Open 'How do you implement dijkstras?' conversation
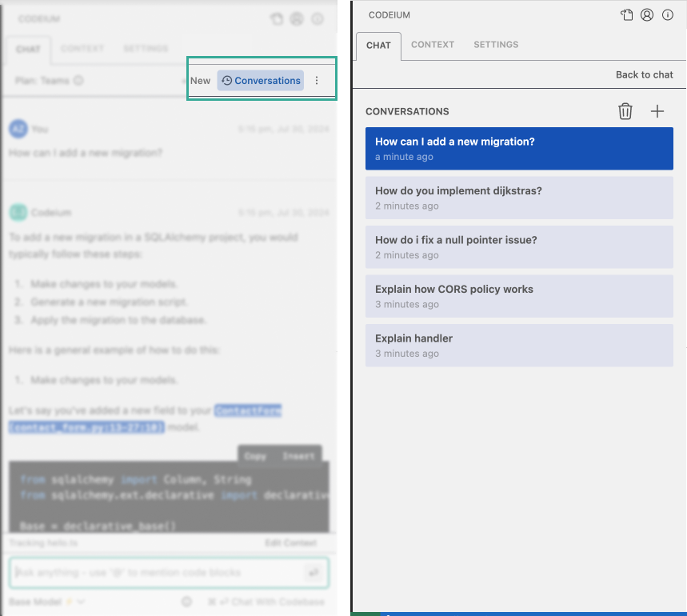 [519, 198]
